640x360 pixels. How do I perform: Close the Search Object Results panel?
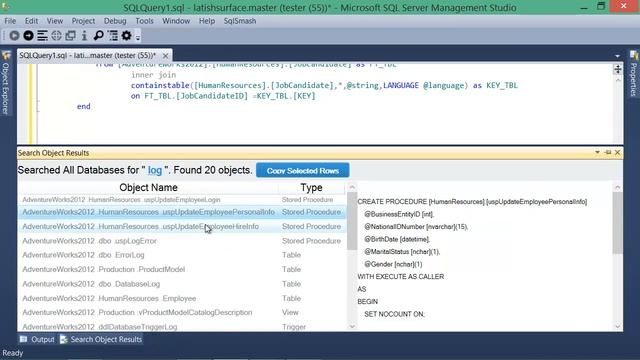(618, 153)
